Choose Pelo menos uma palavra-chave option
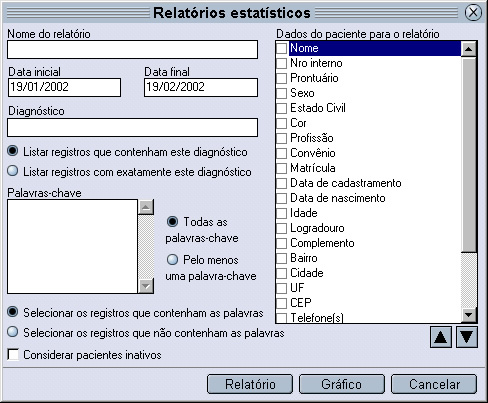Image resolution: width=488 pixels, height=403 pixels. pos(172,259)
